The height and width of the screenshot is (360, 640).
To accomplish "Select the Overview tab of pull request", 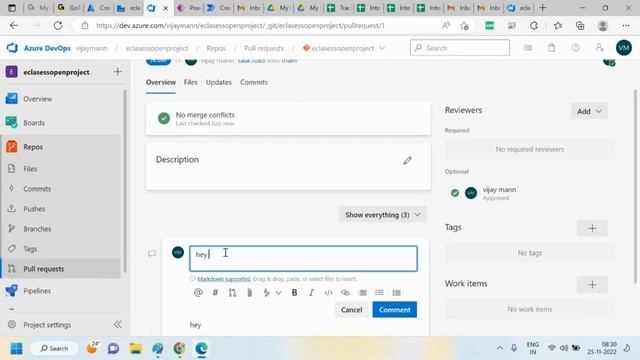I will coord(161,82).
